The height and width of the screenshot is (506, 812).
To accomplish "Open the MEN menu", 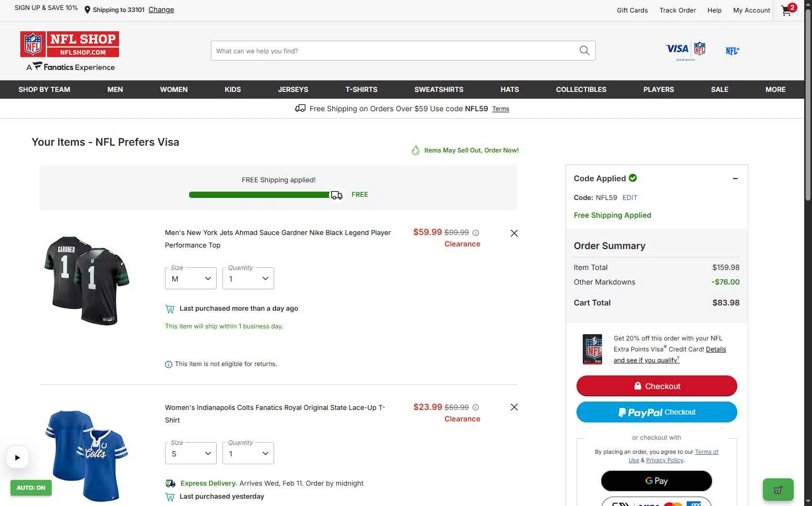I will tap(115, 90).
